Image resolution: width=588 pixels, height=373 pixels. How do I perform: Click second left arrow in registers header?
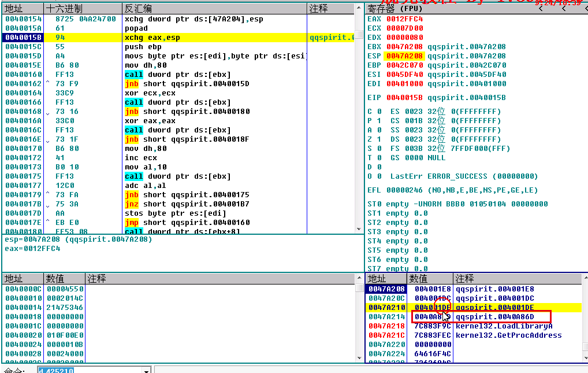pos(564,8)
